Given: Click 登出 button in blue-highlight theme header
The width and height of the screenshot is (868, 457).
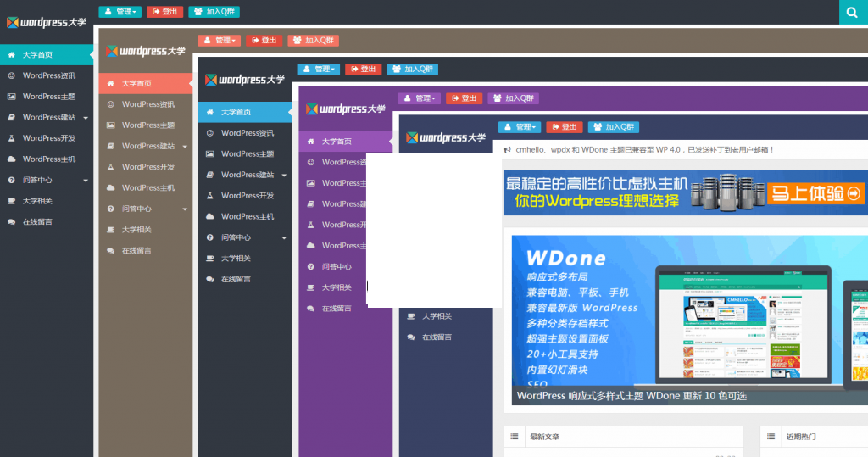Looking at the screenshot, I should click(363, 70).
